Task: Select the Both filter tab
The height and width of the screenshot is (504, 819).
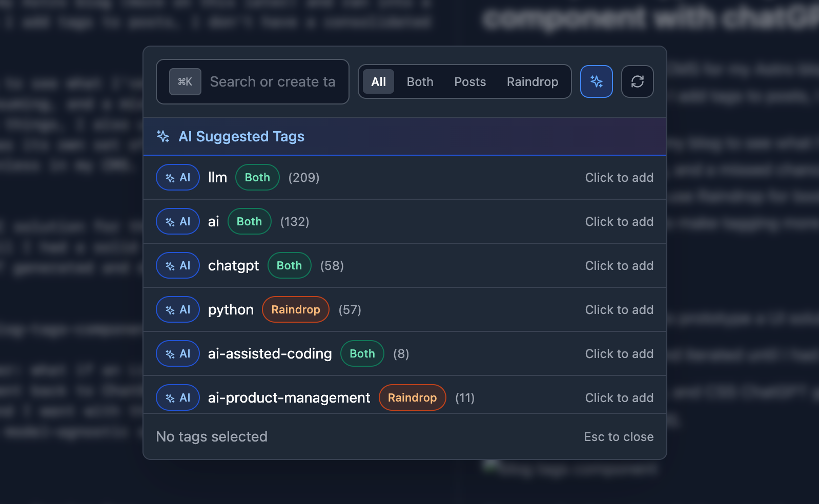Action: click(420, 81)
